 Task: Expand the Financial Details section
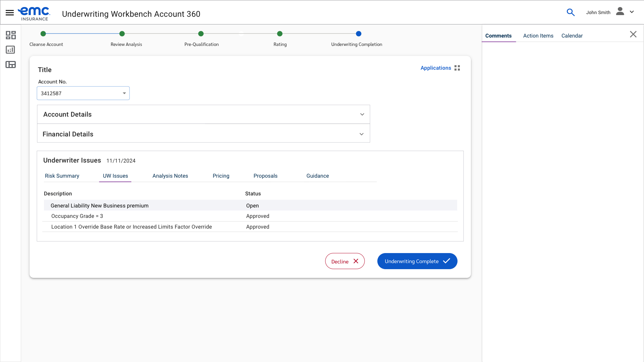coord(362,134)
